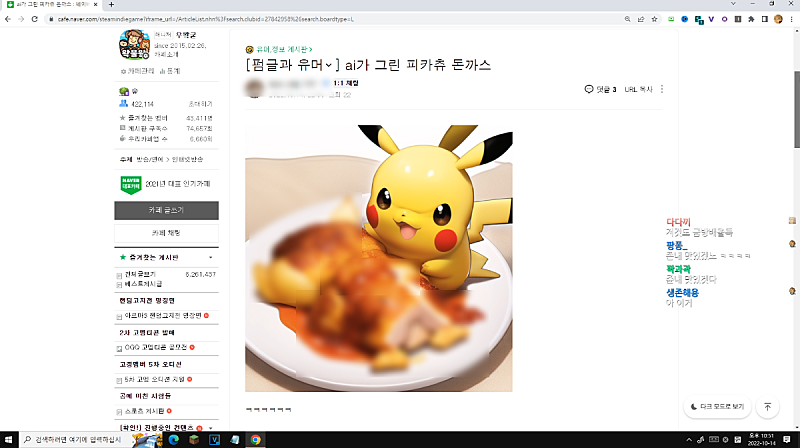Click the purple ring extension icon
800x448 pixels.
(x=724, y=19)
